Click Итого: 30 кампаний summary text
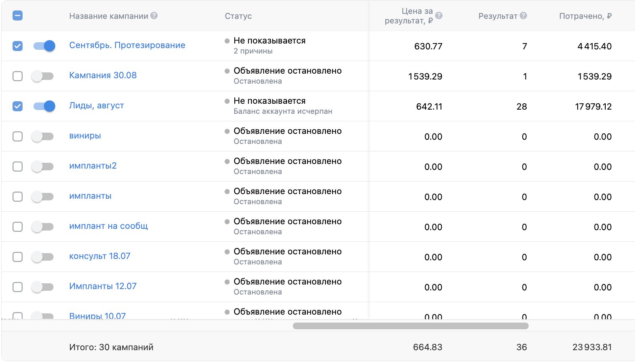This screenshot has width=635, height=364. tap(111, 347)
